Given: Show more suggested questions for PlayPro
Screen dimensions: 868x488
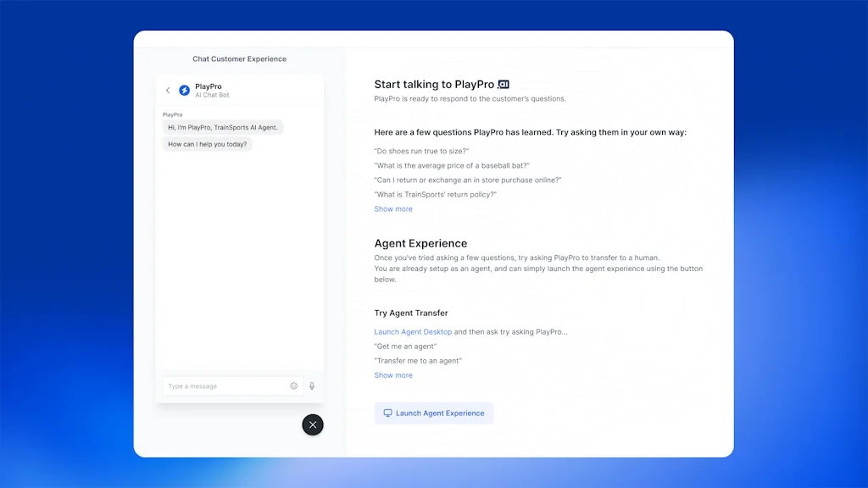Looking at the screenshot, I should point(392,208).
